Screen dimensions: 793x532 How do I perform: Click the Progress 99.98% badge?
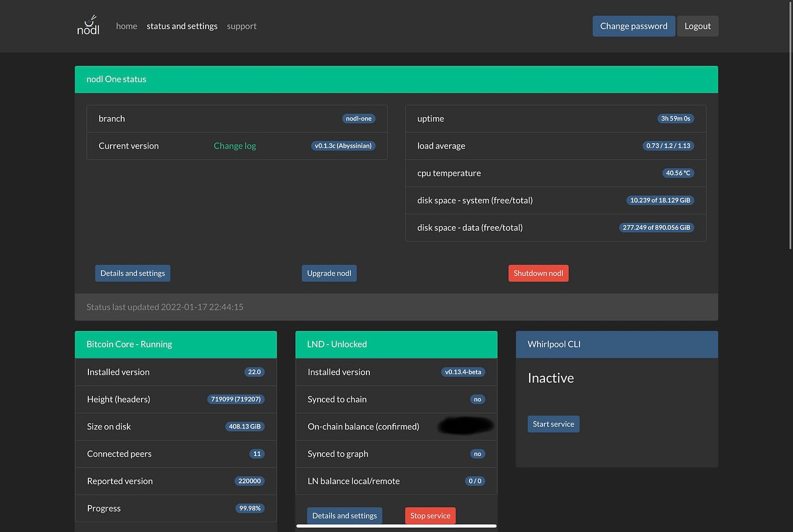tap(250, 508)
